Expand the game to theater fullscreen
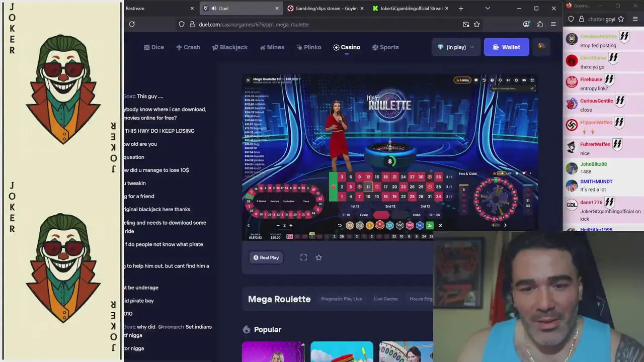The width and height of the screenshot is (644, 362). [x=303, y=257]
